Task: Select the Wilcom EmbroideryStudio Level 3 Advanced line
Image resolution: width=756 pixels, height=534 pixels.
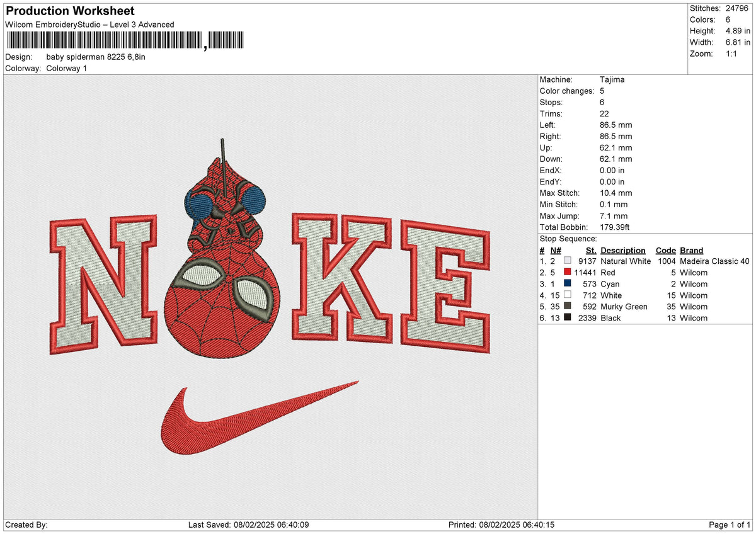Action: tap(89, 25)
